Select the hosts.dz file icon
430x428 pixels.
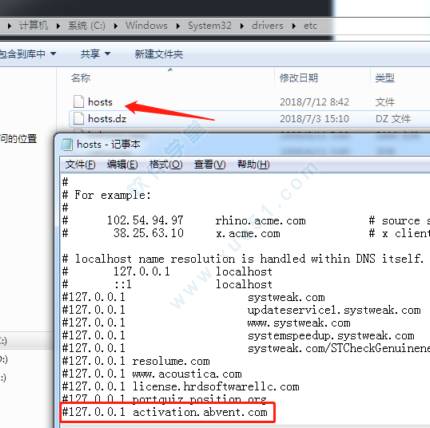pyautogui.click(x=78, y=119)
